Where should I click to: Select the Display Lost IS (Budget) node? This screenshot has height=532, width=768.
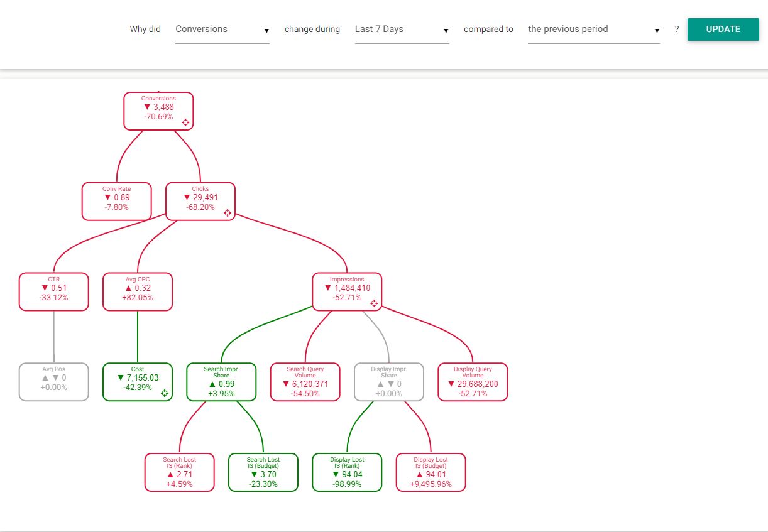click(431, 472)
